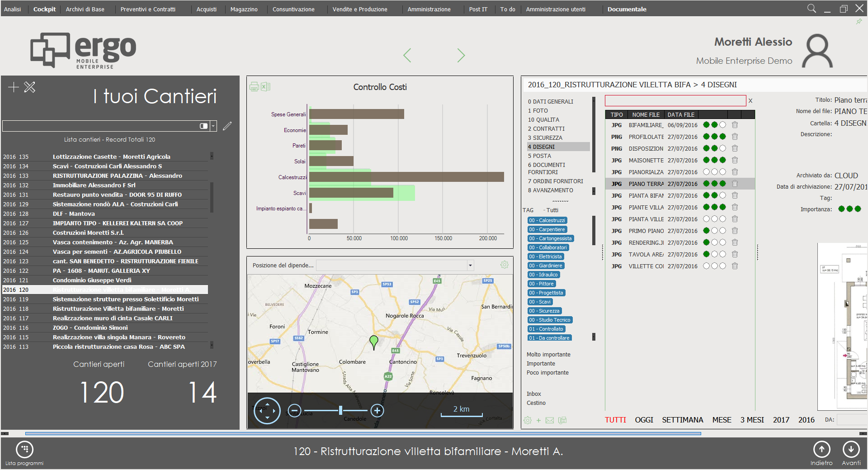
Task: Select folder 8 AVANZAMENTO
Action: click(x=551, y=190)
